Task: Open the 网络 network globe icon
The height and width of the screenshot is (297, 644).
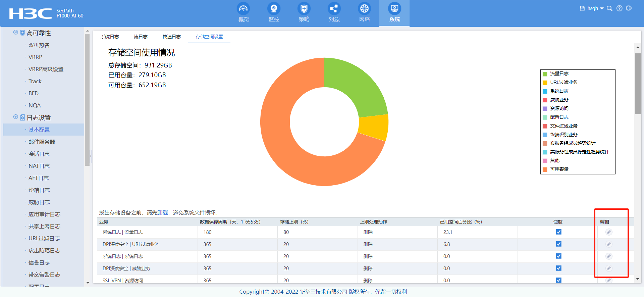Action: point(364,9)
